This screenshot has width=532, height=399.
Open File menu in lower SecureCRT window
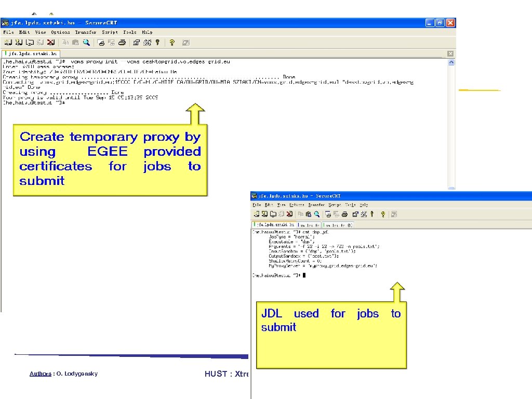click(257, 205)
